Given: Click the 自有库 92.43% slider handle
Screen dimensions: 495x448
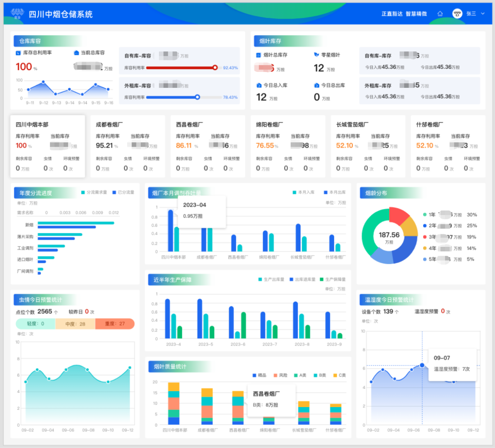Looking at the screenshot, I should (215, 68).
